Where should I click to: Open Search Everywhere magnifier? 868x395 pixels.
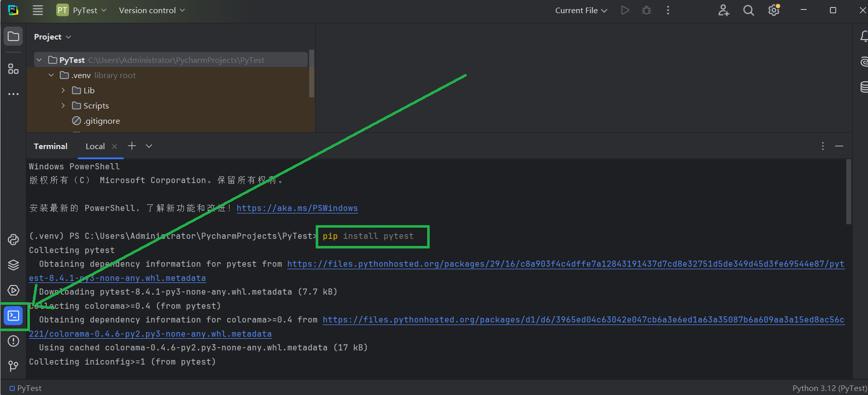[x=748, y=10]
